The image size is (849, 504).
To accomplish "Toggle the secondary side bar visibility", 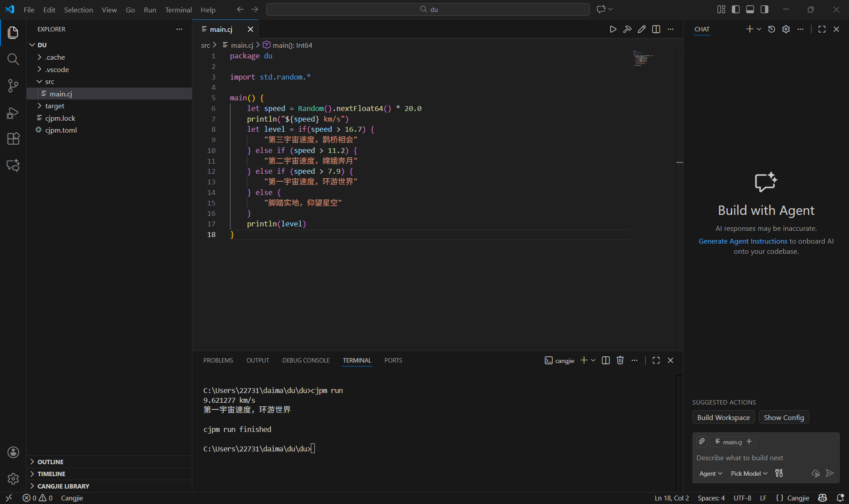I will 765,9.
